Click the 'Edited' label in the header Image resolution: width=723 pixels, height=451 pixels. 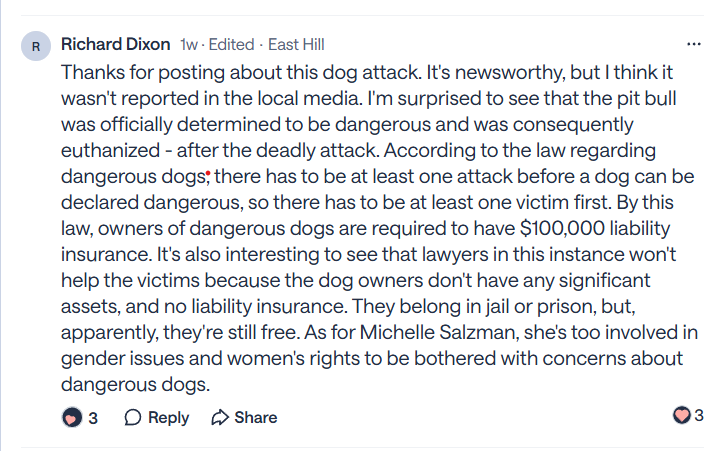[x=229, y=45]
